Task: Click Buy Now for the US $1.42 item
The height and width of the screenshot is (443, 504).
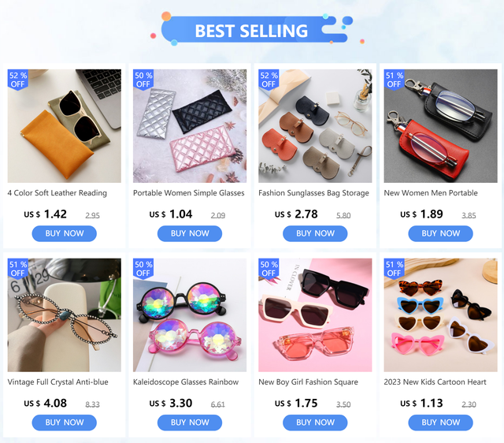Action: [x=65, y=233]
